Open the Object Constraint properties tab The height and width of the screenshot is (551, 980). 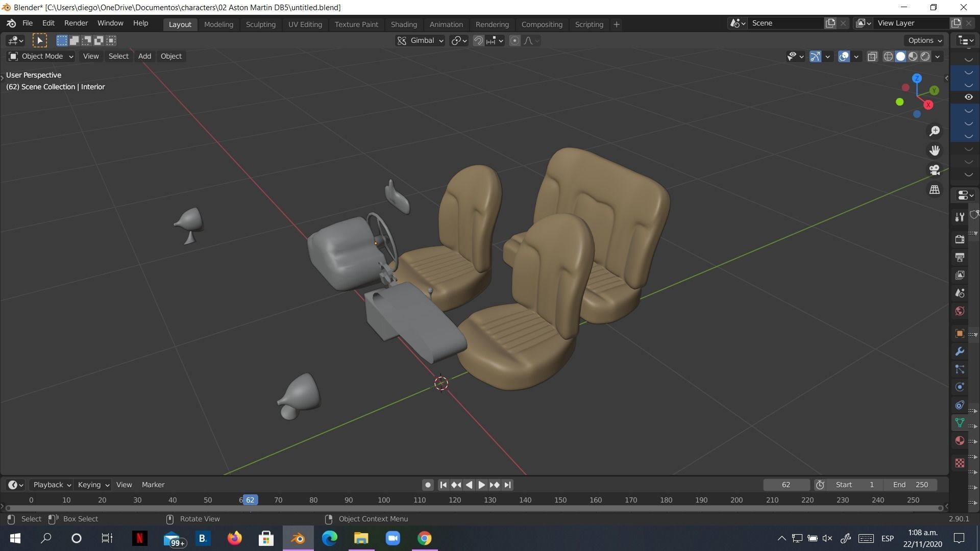point(960,405)
